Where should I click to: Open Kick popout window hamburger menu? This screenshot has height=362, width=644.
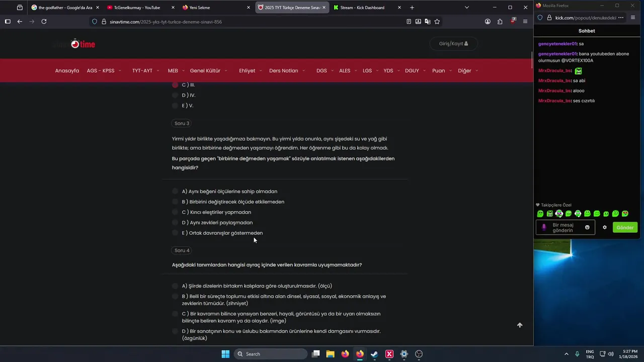click(633, 18)
